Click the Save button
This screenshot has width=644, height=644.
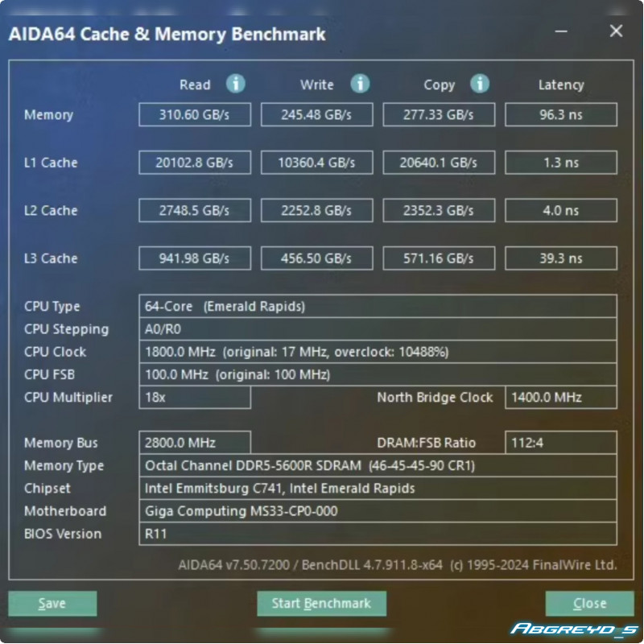[x=52, y=603]
